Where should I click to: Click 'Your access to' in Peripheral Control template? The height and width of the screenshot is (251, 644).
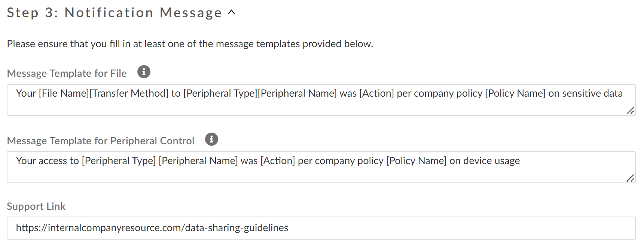pos(47,161)
